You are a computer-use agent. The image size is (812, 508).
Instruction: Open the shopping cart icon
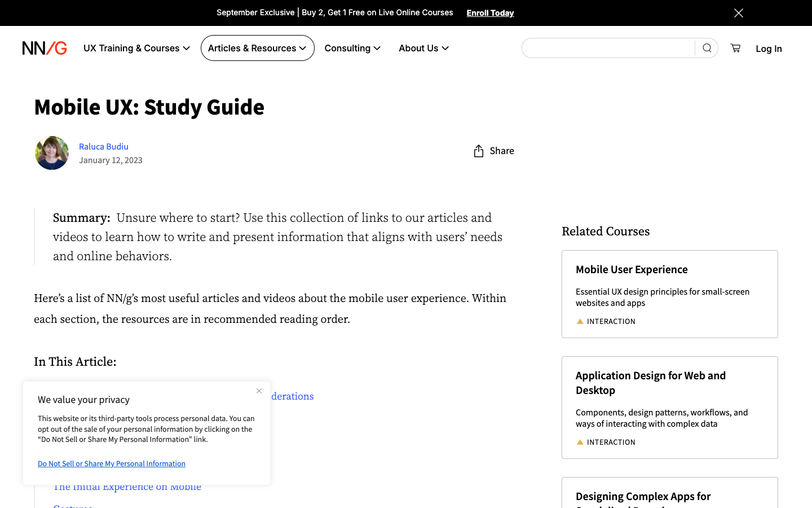point(735,48)
